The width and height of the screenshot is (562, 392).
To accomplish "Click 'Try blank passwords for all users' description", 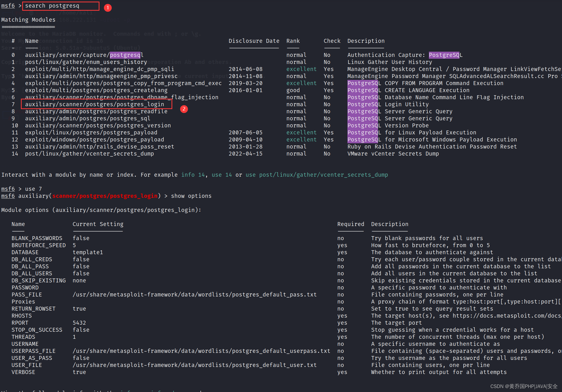I will (427, 238).
